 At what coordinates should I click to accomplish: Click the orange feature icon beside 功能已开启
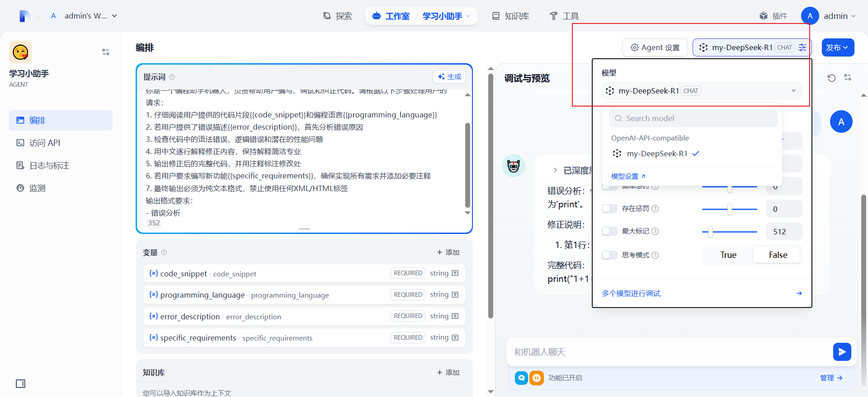click(537, 378)
